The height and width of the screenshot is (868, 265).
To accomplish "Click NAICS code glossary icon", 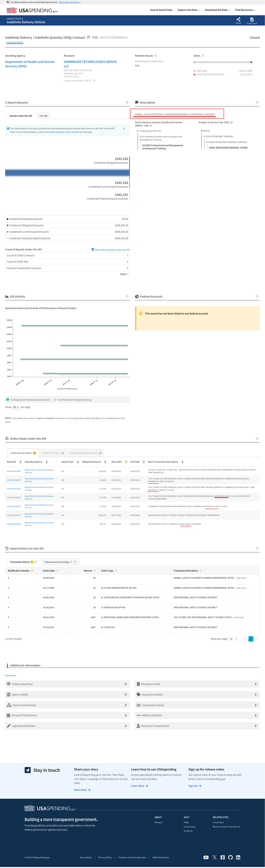I will (x=151, y=126).
